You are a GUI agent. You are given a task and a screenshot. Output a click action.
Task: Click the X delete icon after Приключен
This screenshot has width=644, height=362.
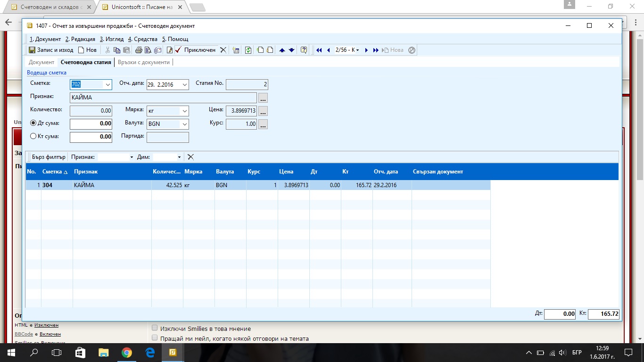pyautogui.click(x=223, y=50)
